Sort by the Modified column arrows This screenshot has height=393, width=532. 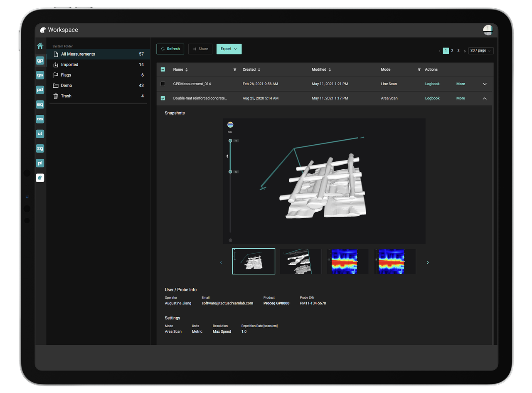point(330,69)
